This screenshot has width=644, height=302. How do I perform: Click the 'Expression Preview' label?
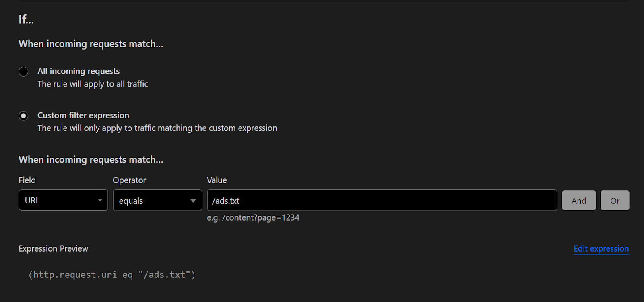53,249
